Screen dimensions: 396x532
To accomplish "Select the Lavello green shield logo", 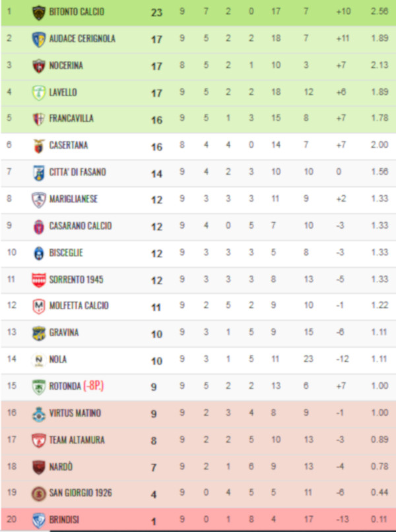I will [x=39, y=93].
